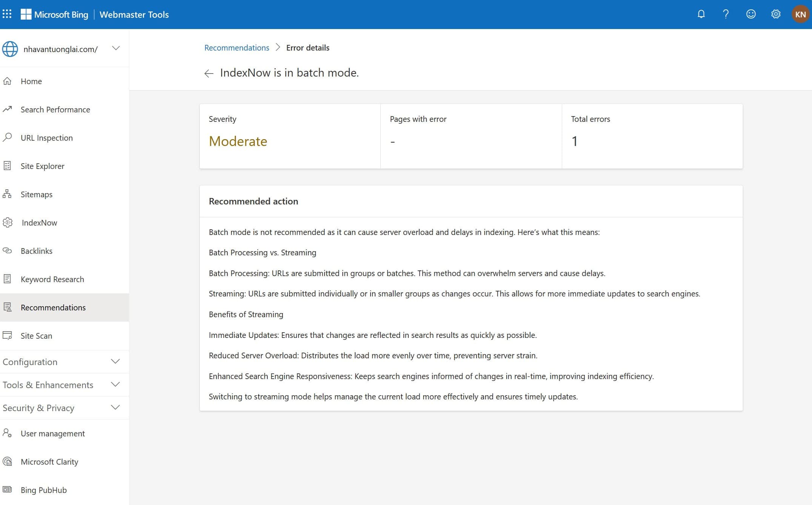Open Site Scan in the sidebar

pos(64,336)
